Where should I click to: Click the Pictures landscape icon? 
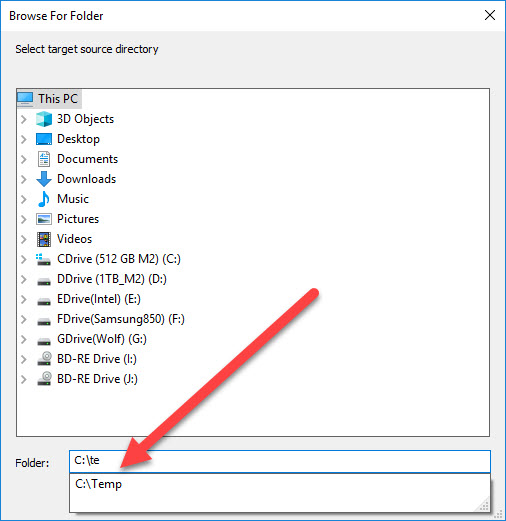click(x=44, y=219)
